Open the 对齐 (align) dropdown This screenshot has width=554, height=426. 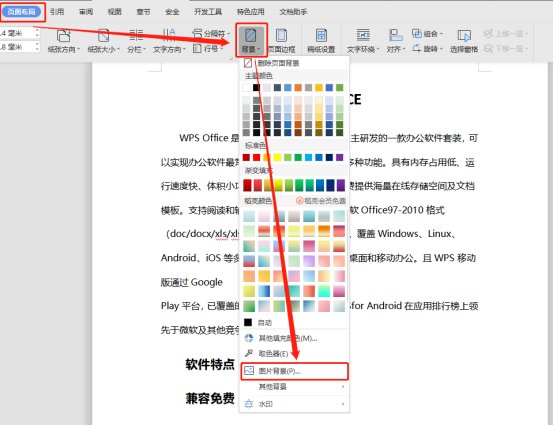[396, 41]
